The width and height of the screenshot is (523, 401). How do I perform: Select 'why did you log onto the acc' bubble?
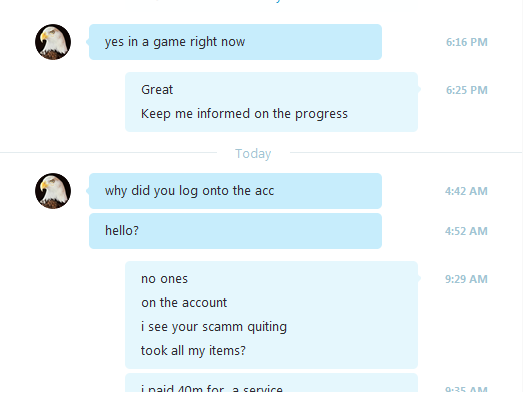pos(235,191)
